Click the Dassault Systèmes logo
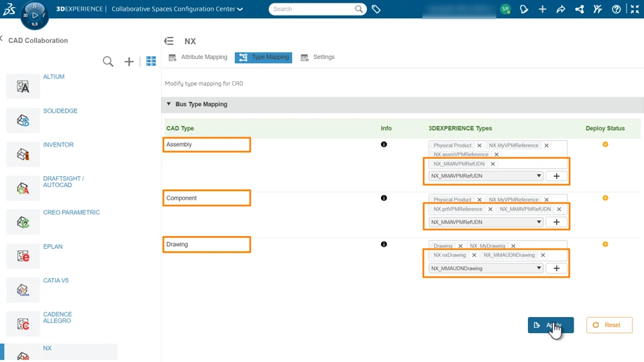 [9, 9]
